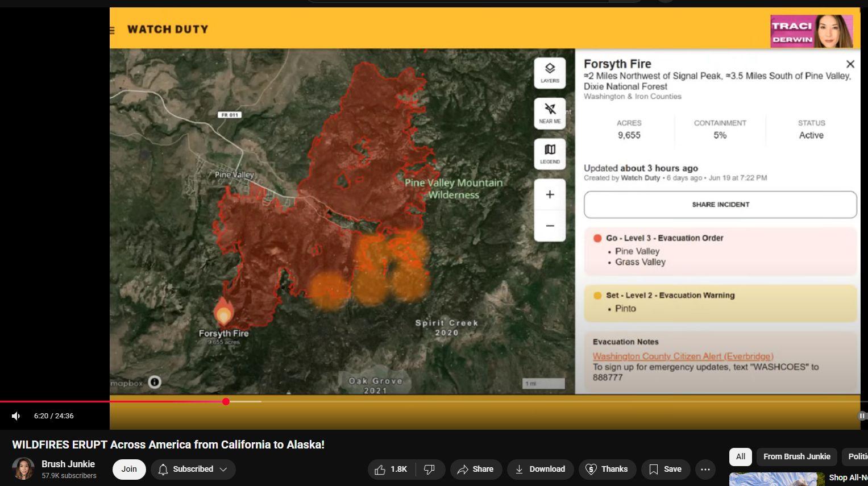Viewport: 868px width, 486px height.
Task: Send Thanks to the creator
Action: (607, 470)
